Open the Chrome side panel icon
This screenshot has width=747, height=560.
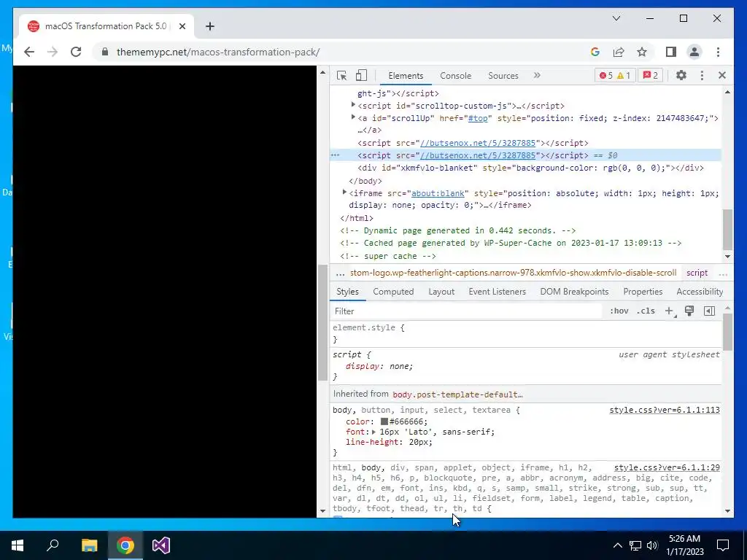coord(671,52)
